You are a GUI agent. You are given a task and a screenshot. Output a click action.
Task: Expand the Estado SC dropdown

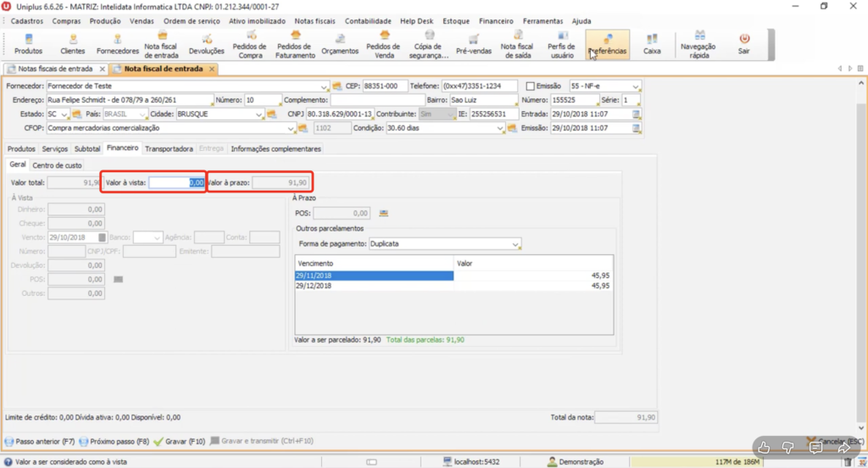click(x=64, y=114)
